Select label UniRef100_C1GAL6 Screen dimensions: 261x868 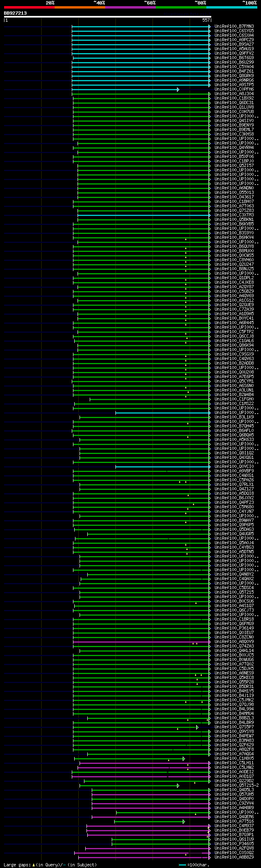pyautogui.click(x=234, y=341)
